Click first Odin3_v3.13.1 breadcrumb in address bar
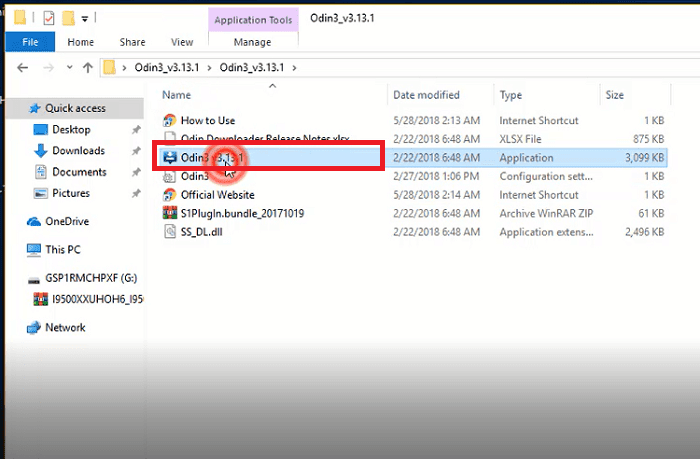 [x=167, y=67]
